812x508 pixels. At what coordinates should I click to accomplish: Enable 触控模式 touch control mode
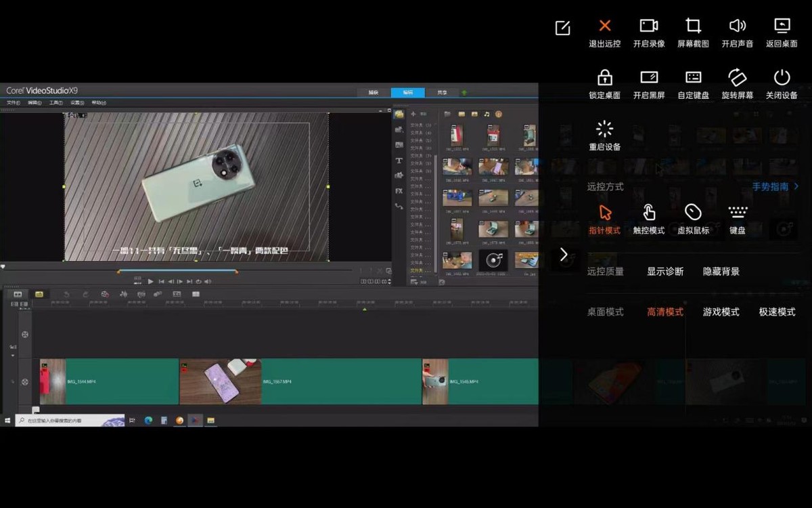(x=648, y=213)
